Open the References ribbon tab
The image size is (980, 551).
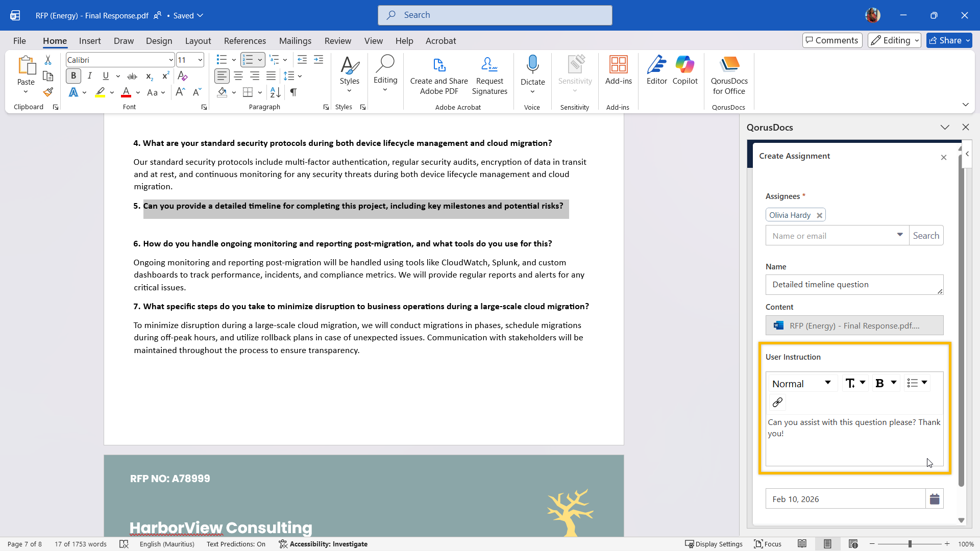(244, 41)
